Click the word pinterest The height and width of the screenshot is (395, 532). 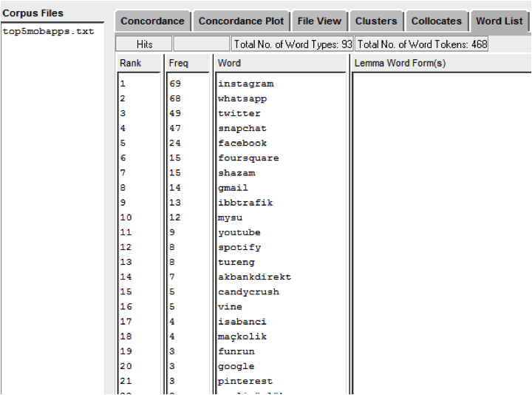pyautogui.click(x=245, y=381)
